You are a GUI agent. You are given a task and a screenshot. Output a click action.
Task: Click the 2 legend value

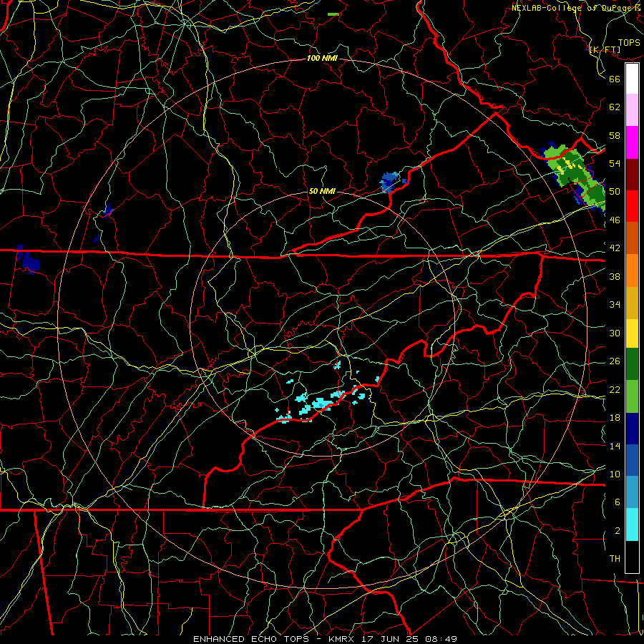[x=618, y=530]
